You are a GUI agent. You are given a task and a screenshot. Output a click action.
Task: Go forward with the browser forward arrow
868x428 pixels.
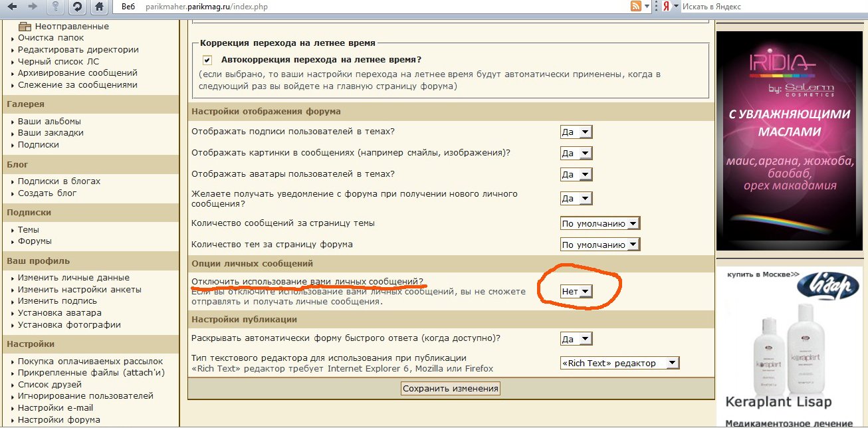pos(32,7)
